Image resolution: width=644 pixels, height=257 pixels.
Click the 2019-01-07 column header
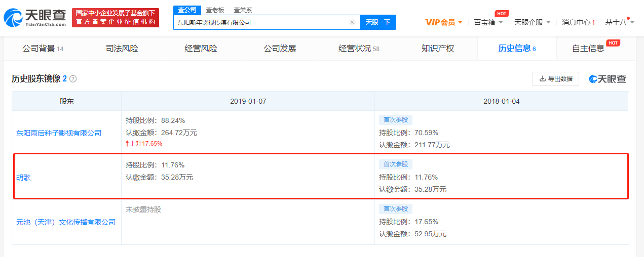(x=248, y=101)
